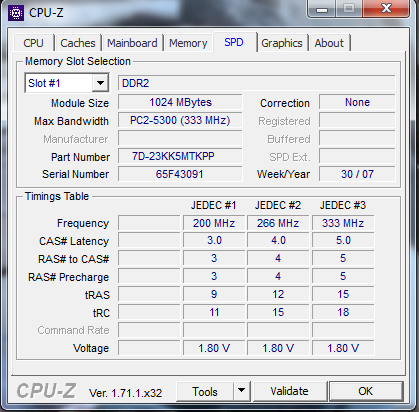
Task: Click JEDEC #2 frequency 266 MHz
Action: click(x=278, y=223)
